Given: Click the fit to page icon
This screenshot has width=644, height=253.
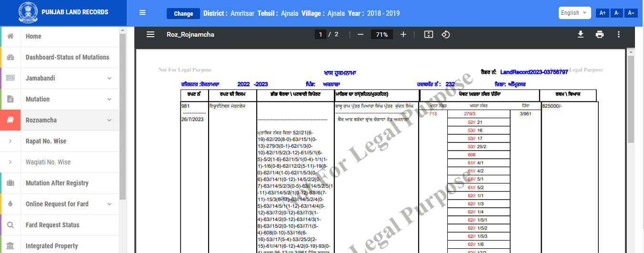Looking at the screenshot, I should (428, 34).
